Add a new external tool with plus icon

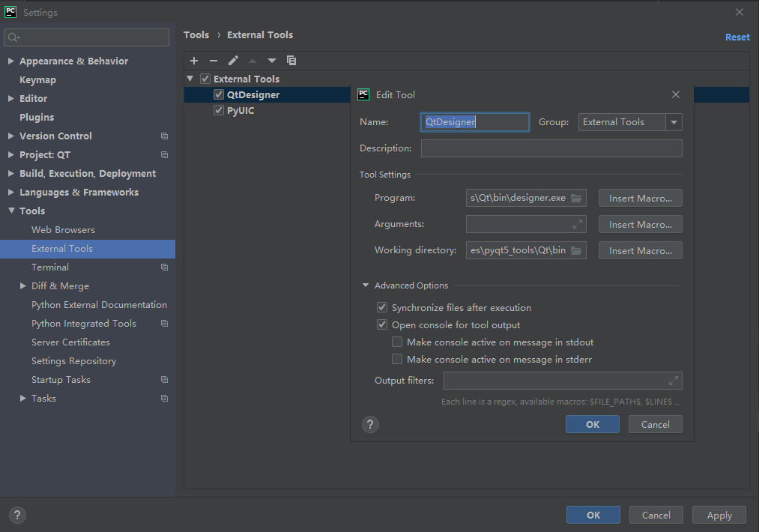coord(194,61)
